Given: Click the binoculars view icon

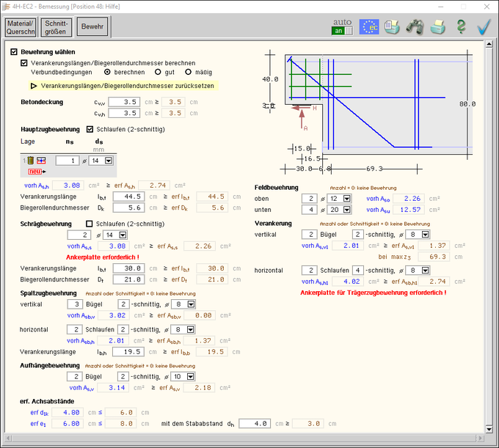Looking at the screenshot, I should [415, 27].
